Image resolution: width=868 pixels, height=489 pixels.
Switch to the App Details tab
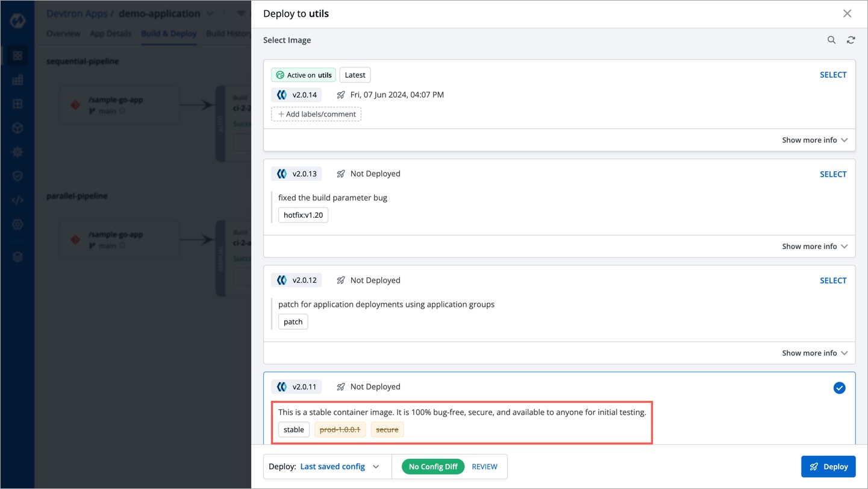[110, 34]
